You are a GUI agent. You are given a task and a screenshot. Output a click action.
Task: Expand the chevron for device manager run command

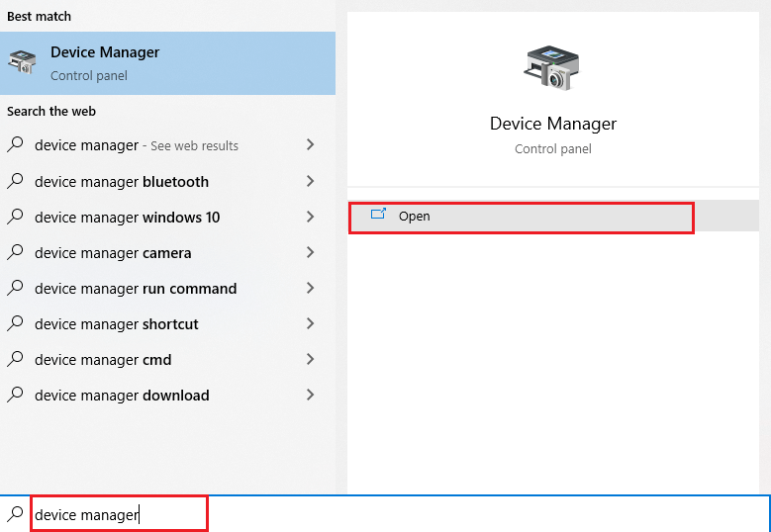(x=310, y=288)
